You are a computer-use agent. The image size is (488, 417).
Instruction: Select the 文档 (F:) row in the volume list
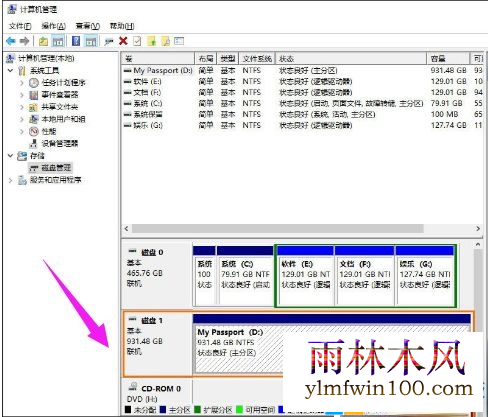(302, 92)
